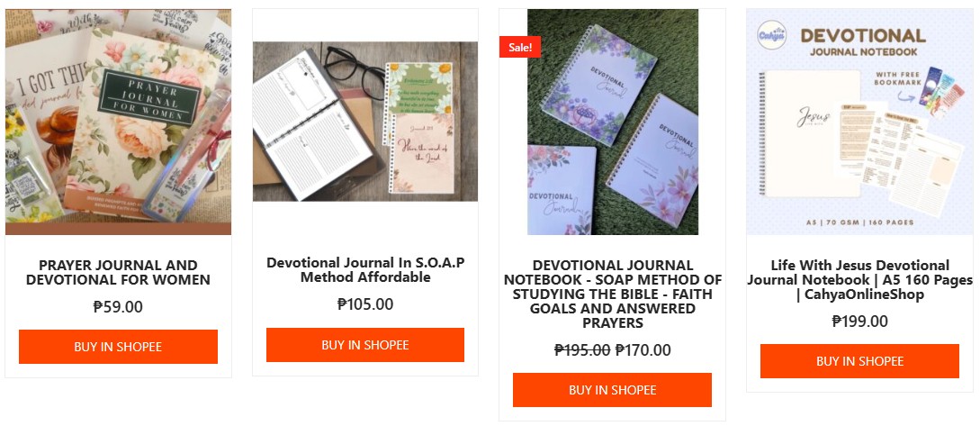Click the Cahya logo on journal image

[x=771, y=35]
